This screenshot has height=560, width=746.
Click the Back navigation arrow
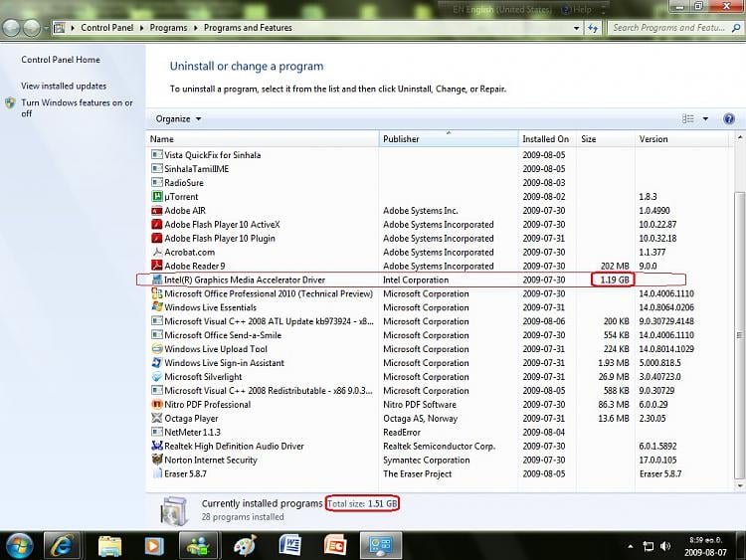click(11, 28)
